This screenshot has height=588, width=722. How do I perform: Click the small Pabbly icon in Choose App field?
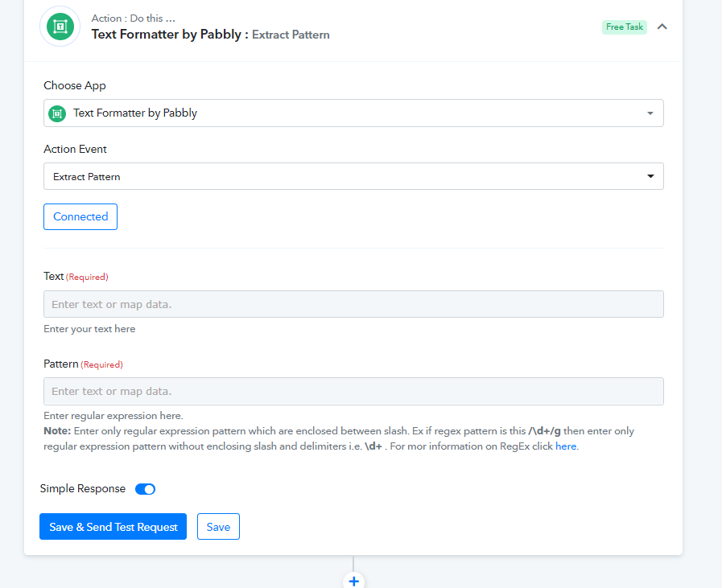(x=57, y=113)
